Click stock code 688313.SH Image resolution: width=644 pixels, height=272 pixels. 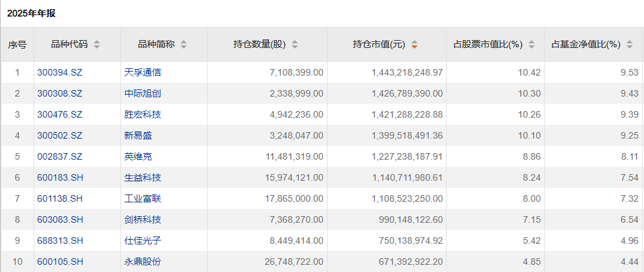click(59, 240)
